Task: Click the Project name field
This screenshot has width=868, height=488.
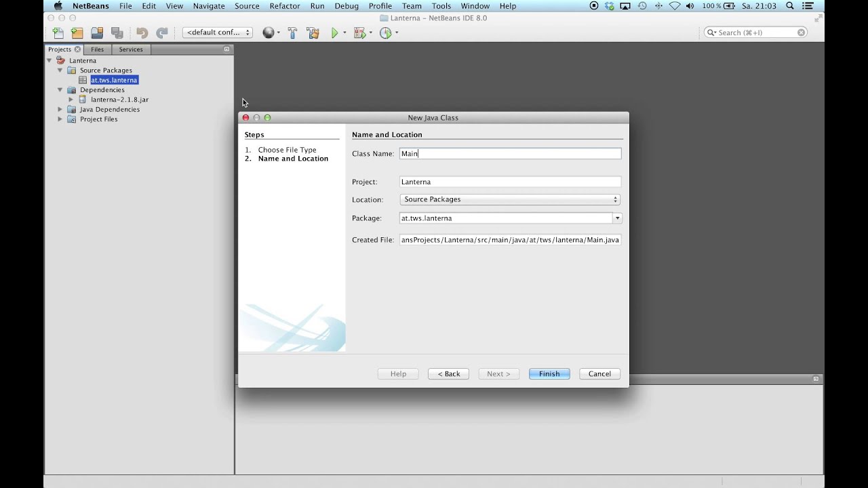Action: tap(510, 182)
